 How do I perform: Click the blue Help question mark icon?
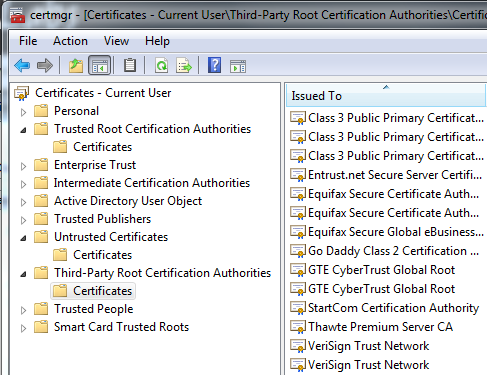[x=214, y=65]
